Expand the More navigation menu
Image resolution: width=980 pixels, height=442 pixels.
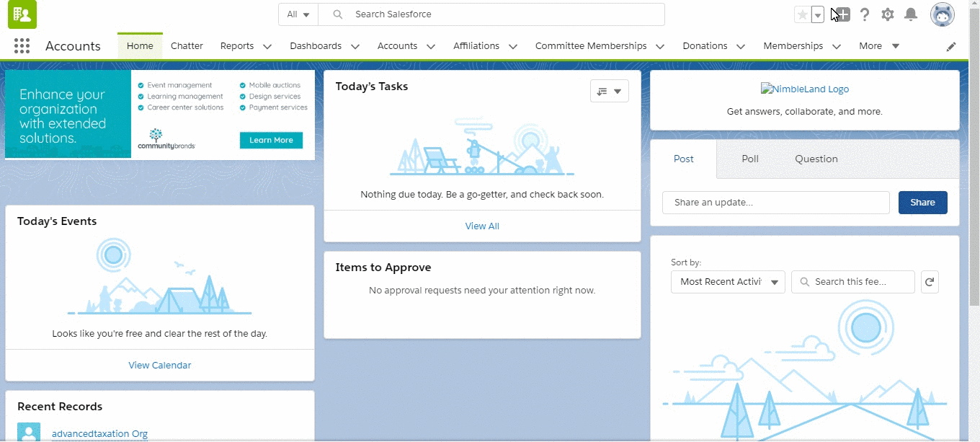tap(879, 46)
